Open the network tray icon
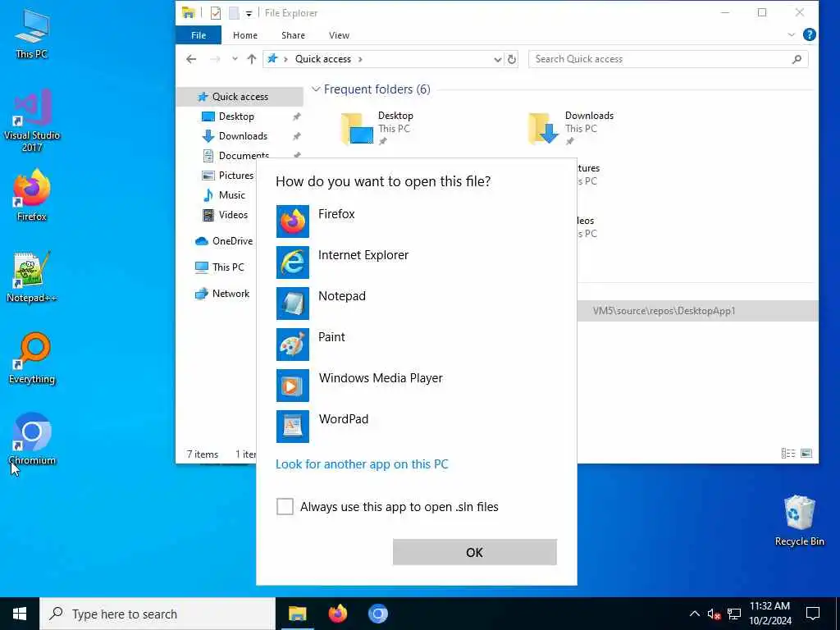This screenshot has height=630, width=840. pyautogui.click(x=734, y=614)
